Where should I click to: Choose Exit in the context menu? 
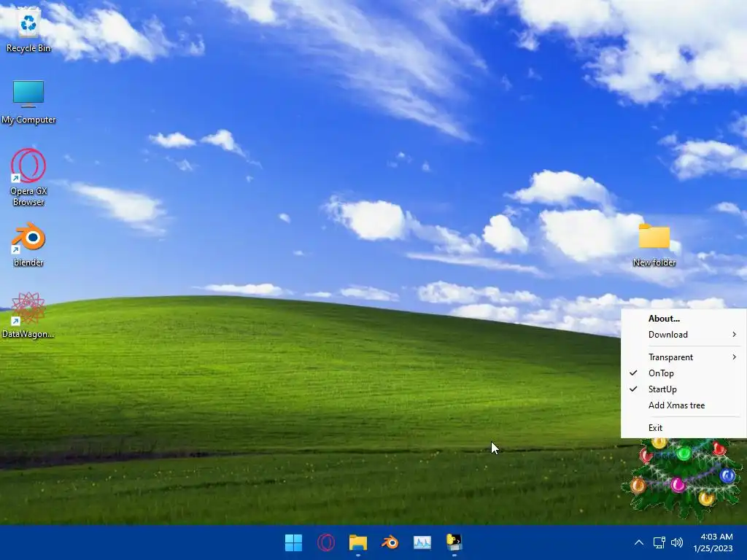pos(684,427)
